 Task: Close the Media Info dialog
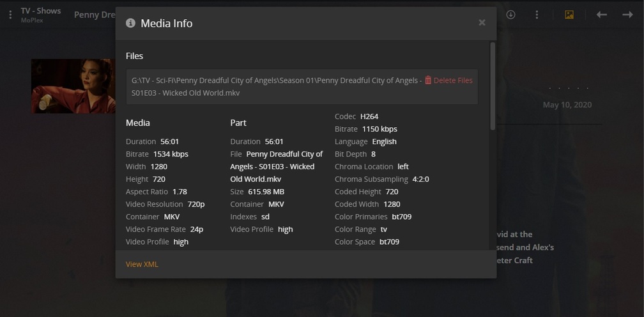[x=482, y=22]
